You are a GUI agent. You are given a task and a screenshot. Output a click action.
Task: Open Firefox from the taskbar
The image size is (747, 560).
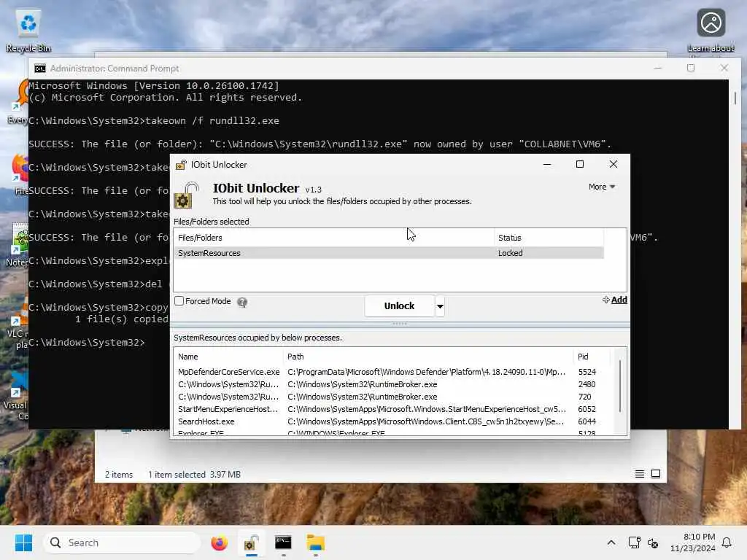tap(219, 542)
